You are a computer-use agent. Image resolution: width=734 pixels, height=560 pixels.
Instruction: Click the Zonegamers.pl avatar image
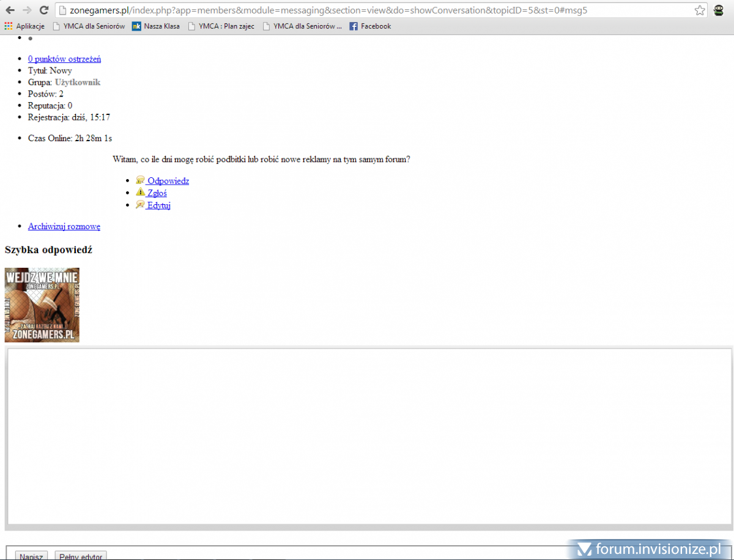[x=42, y=305]
